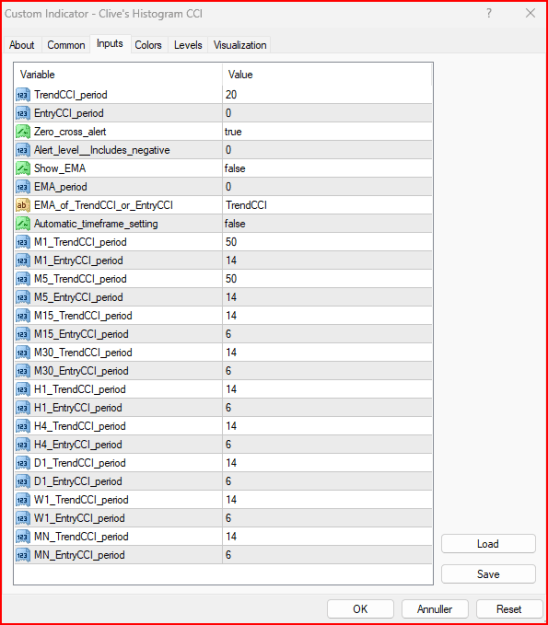Click the help question mark button
Image resolution: width=548 pixels, height=625 pixels.
tap(489, 14)
